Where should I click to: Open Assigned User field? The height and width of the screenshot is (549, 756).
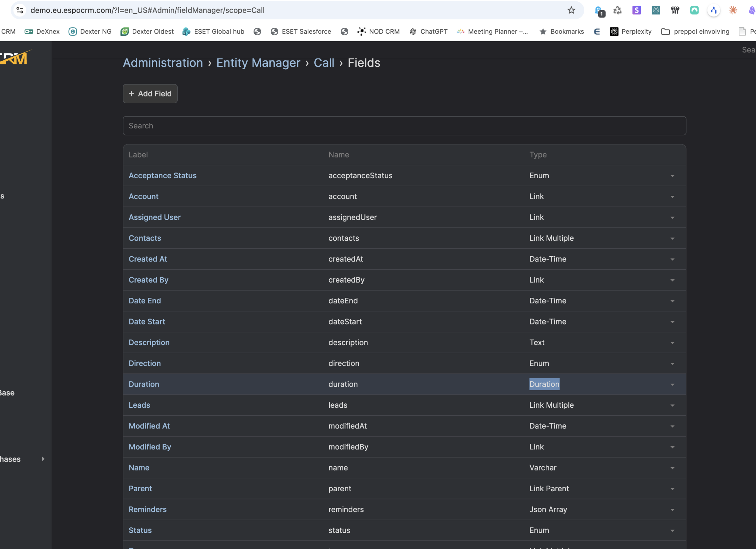[x=155, y=217]
